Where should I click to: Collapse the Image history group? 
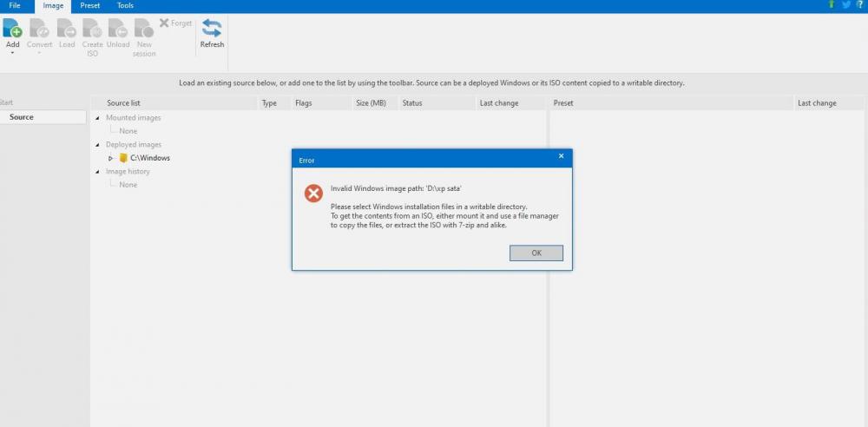click(x=97, y=172)
